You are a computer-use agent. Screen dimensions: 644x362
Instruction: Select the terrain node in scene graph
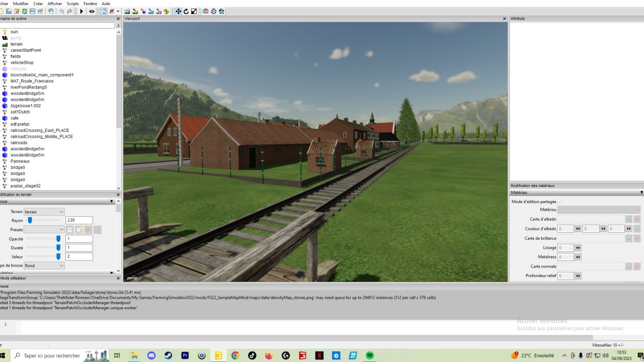click(17, 44)
